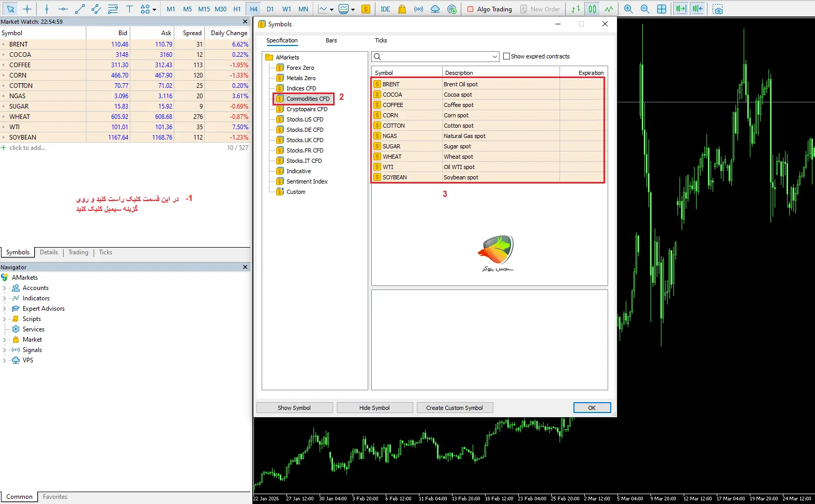The image size is (815, 504).
Task: Click the indicators chart icon in toolbar
Action: [343, 9]
